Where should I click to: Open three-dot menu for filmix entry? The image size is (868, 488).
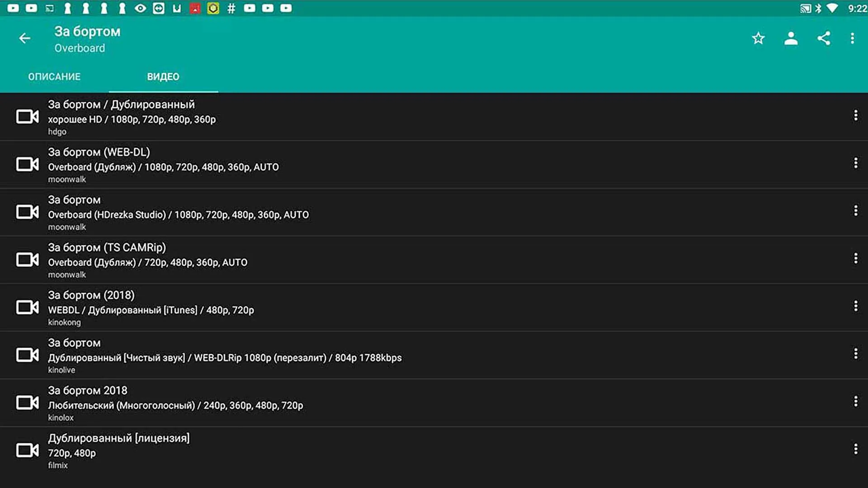(x=855, y=449)
